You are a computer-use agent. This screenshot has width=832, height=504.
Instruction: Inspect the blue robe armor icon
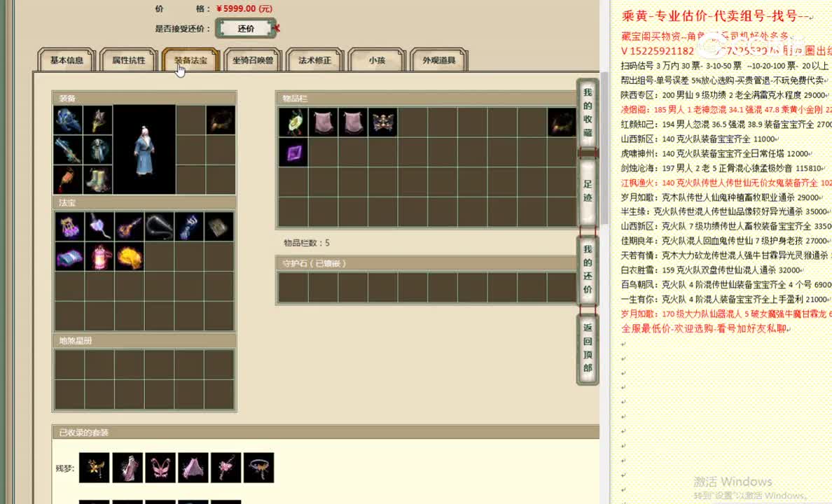point(97,150)
